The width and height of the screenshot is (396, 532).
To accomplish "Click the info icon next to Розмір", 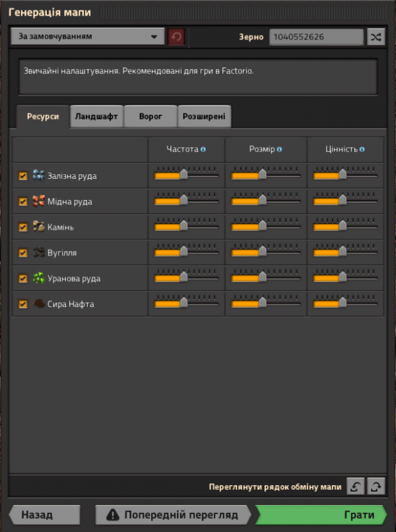I will click(279, 149).
